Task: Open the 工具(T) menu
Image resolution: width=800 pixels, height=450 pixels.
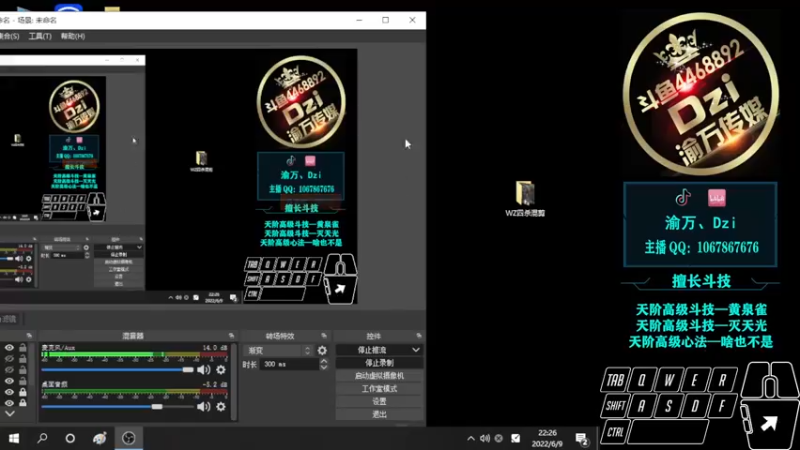Action: [40, 36]
